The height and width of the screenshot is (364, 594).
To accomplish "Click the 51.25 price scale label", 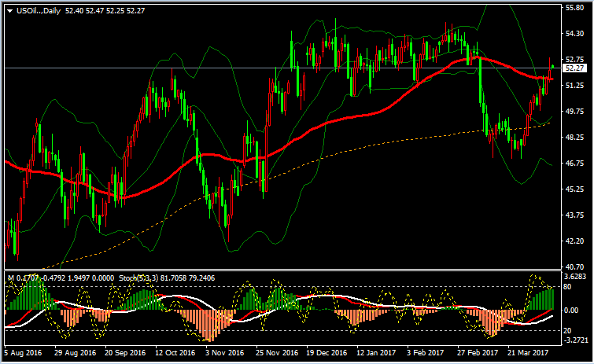I will (574, 86).
